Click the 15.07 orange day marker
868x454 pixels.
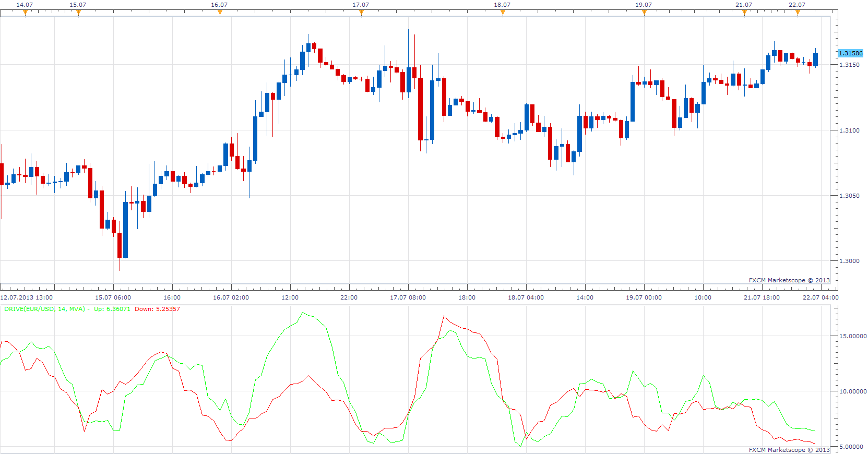pos(78,13)
